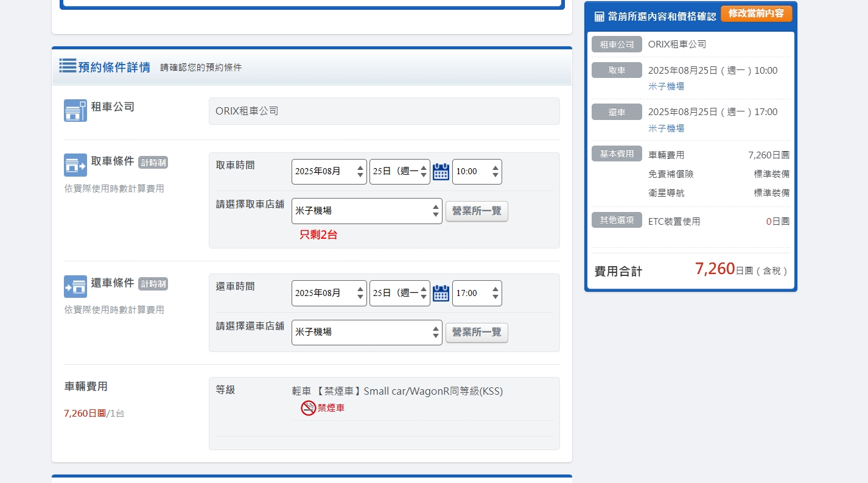The width and height of the screenshot is (868, 483).
Task: Click the 請確認您的預約條件 subtitle text
Action: tap(201, 68)
